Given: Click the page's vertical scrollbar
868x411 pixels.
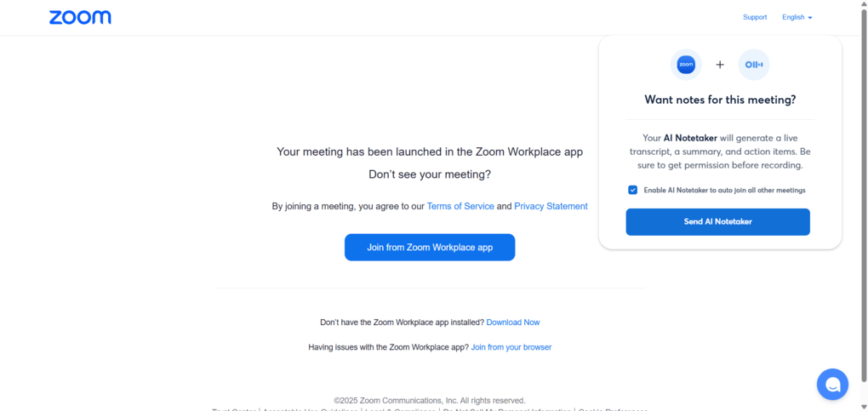Looking at the screenshot, I should [862, 204].
